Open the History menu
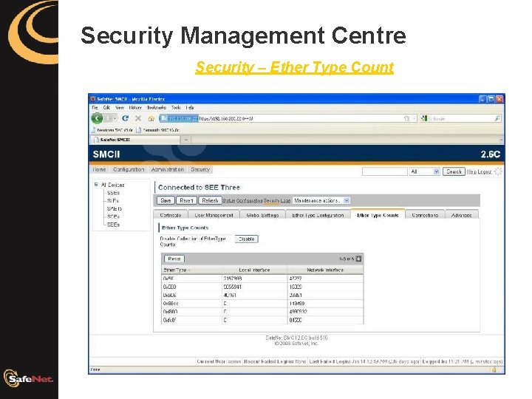This screenshot has width=532, height=399. (x=135, y=108)
